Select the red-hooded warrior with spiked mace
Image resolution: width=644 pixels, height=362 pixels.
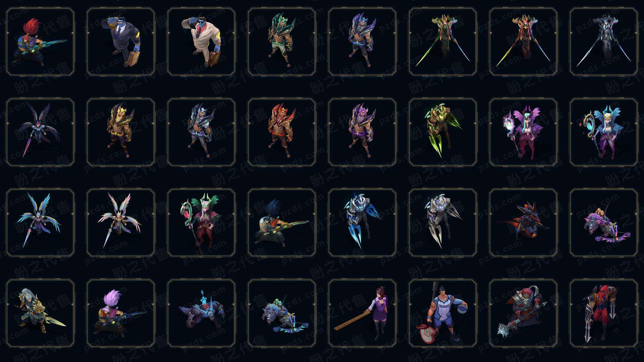(523, 313)
